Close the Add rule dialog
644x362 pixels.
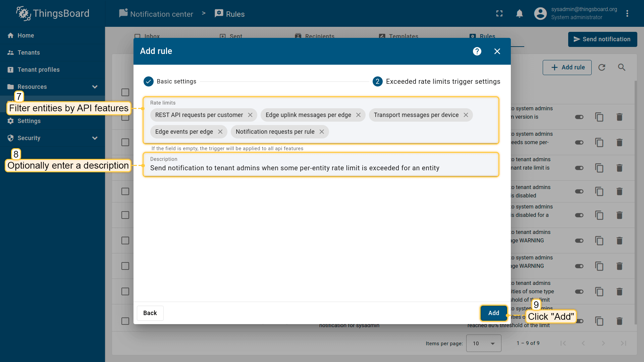[x=497, y=51]
